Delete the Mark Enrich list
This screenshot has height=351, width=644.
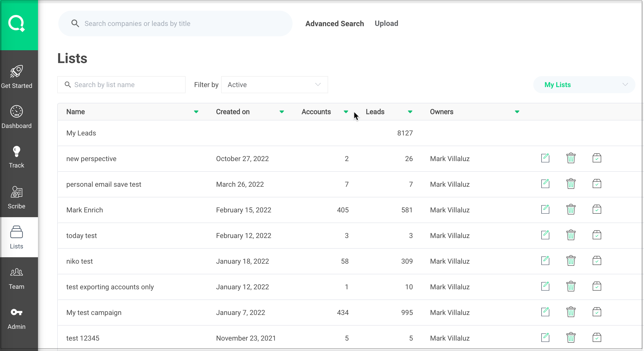tap(571, 209)
